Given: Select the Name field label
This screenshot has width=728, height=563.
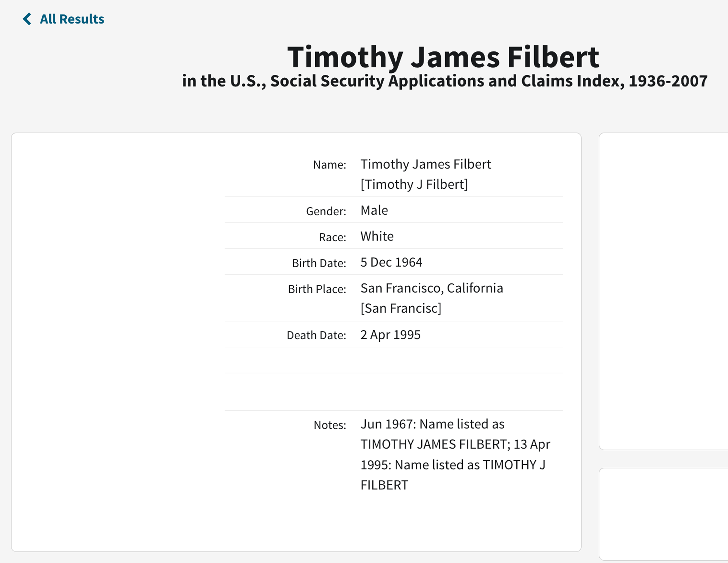Looking at the screenshot, I should pyautogui.click(x=330, y=165).
